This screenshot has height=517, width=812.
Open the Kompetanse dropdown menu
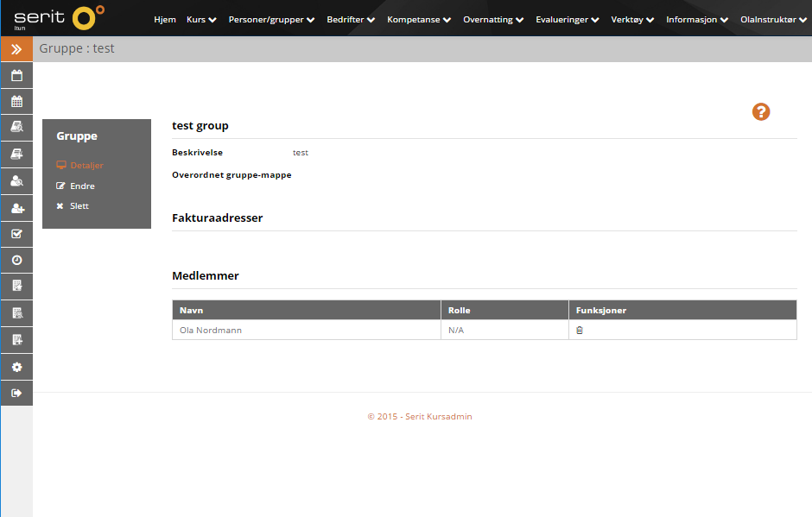tap(419, 20)
